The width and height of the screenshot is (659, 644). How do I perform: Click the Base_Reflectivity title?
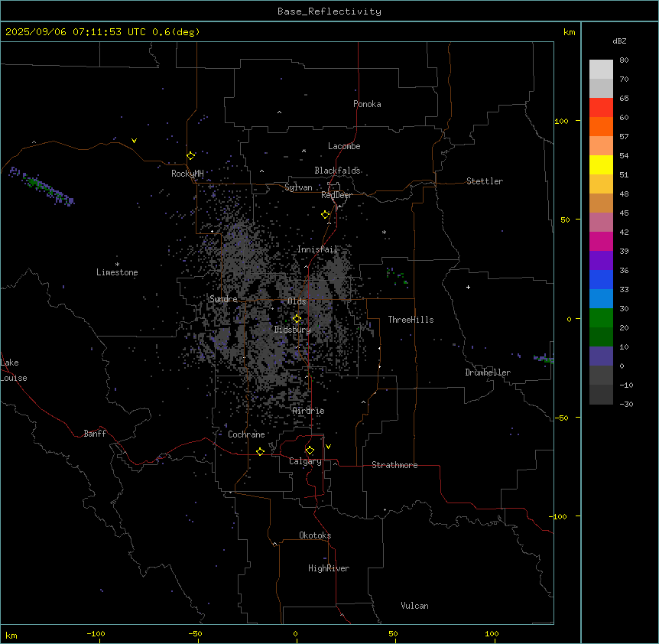329,11
